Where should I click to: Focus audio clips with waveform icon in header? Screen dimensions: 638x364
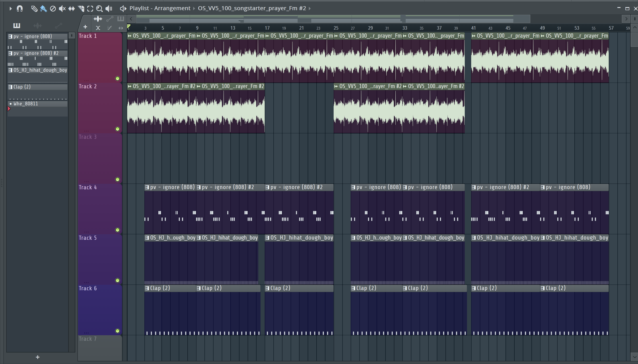pos(98,19)
